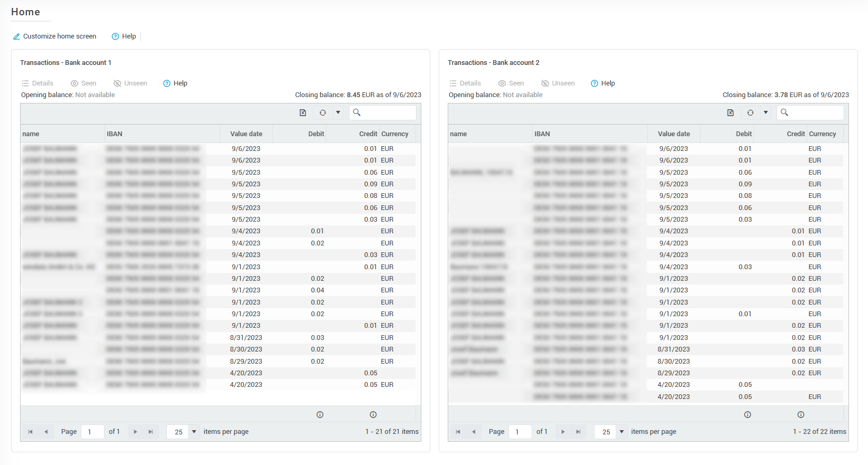Click Credit info icon in Bank account 2 footer
Screen dimensions: 868x465
801,415
